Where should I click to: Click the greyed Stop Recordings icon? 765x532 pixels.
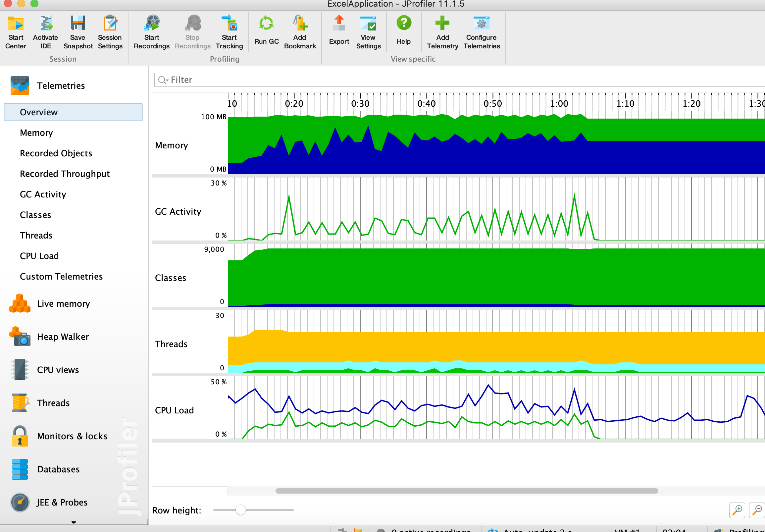click(193, 23)
